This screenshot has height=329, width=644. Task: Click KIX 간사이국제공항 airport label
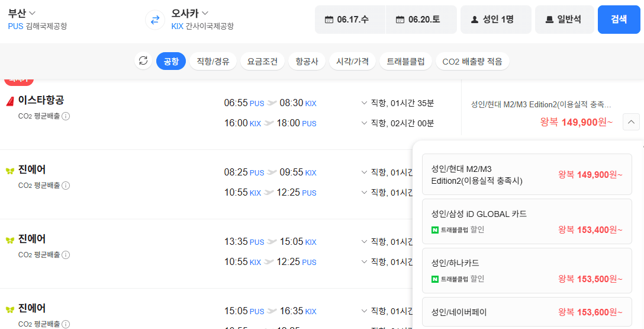tap(202, 26)
